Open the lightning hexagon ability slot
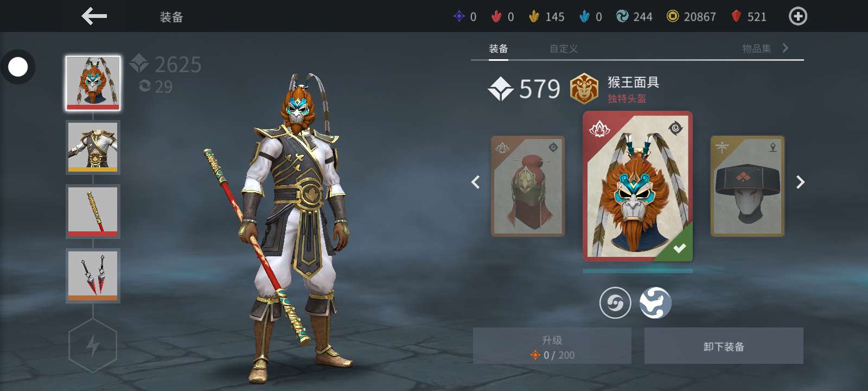The height and width of the screenshot is (391, 868). 93,345
